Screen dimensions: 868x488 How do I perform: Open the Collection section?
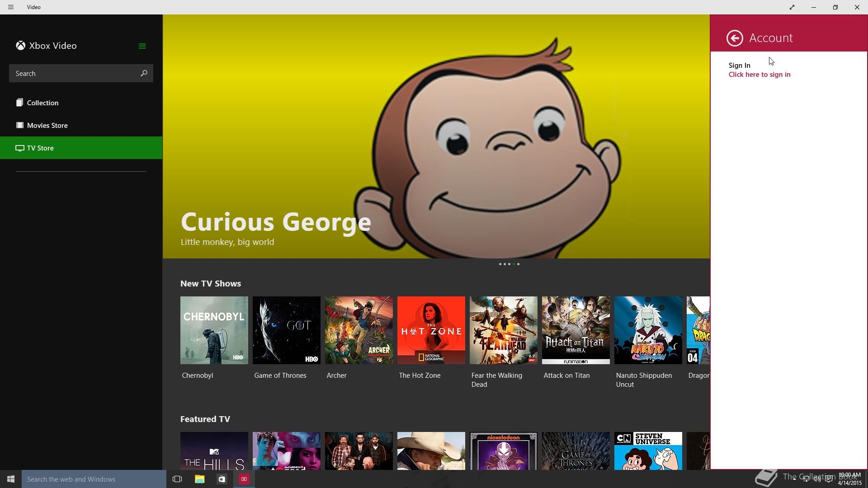coord(81,103)
